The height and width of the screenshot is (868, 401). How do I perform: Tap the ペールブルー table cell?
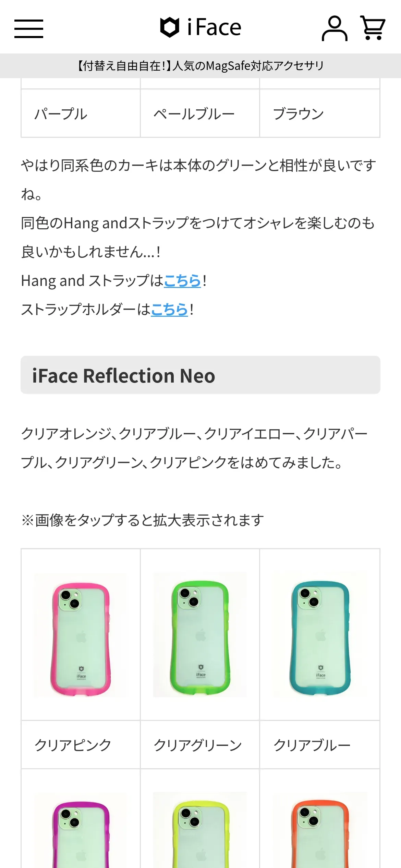[x=200, y=113]
